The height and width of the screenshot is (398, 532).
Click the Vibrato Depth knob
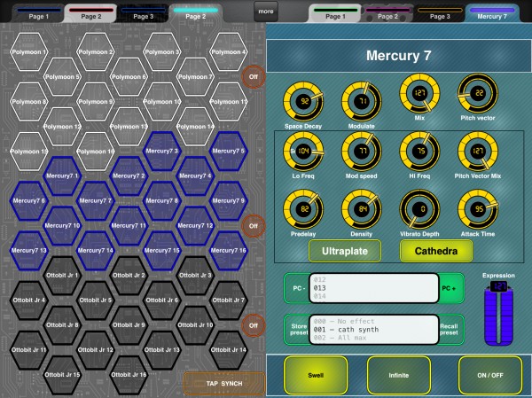[x=419, y=209]
